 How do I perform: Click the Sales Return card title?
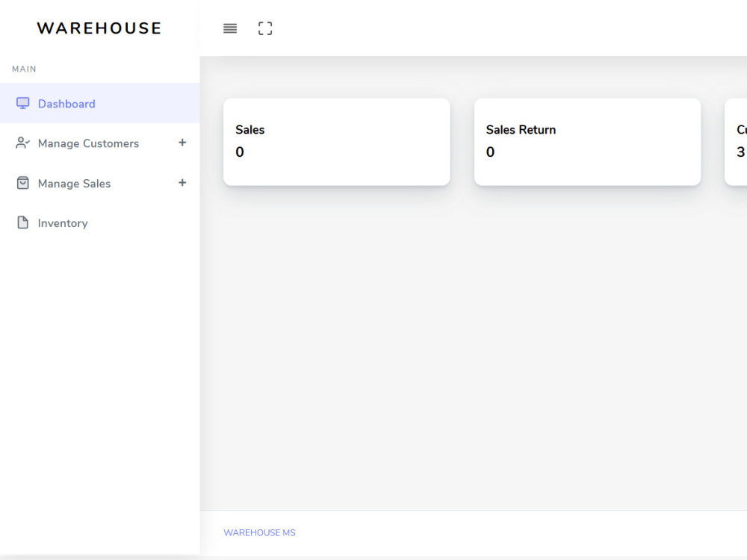[521, 129]
